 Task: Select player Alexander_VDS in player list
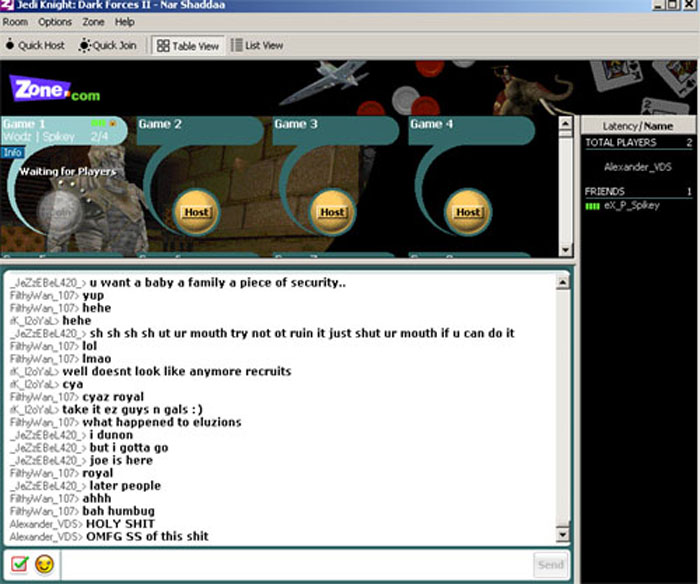(638, 167)
